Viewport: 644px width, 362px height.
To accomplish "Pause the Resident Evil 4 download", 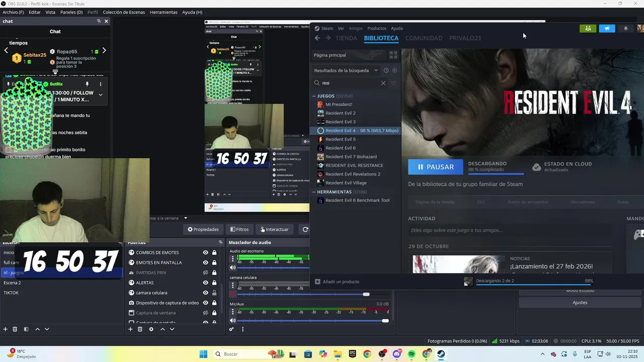I will pyautogui.click(x=436, y=167).
